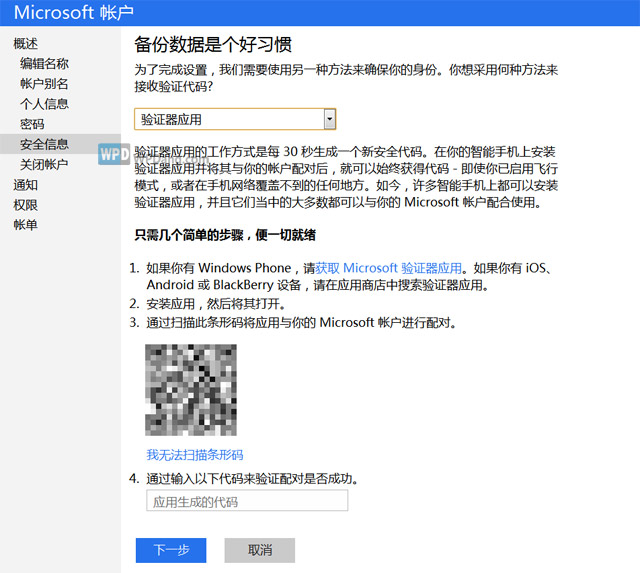Focus the 应用生成的代码 input field

coord(246,501)
